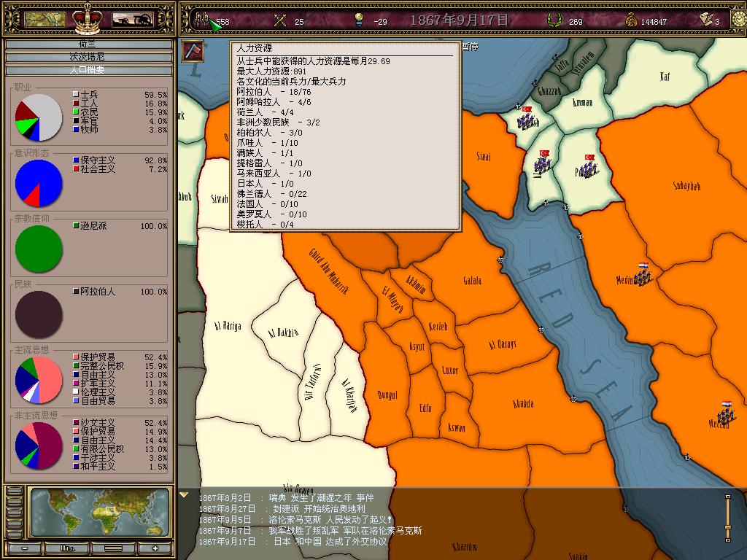Click the bar chart button below the minimap

coord(67,548)
